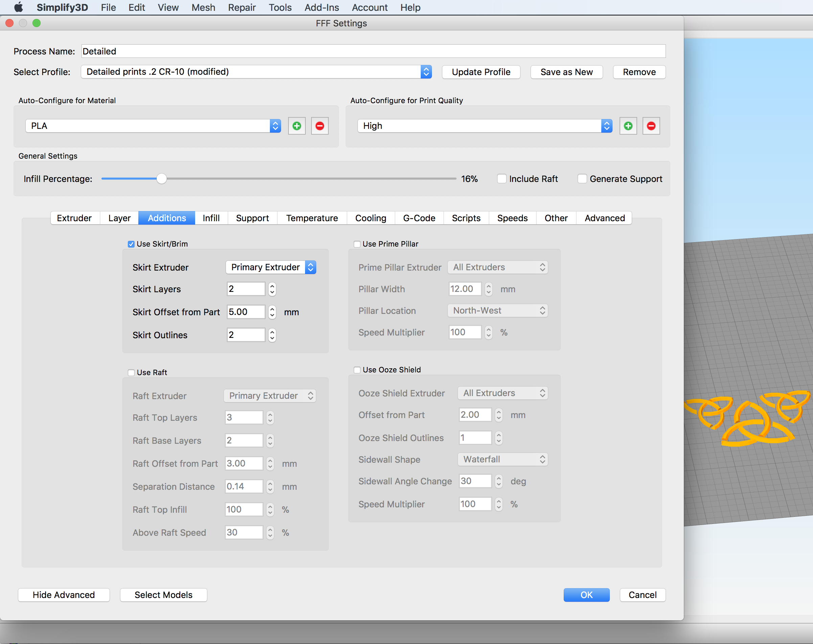Open the Pillar Location North-West dropdown
The width and height of the screenshot is (813, 644).
(497, 311)
